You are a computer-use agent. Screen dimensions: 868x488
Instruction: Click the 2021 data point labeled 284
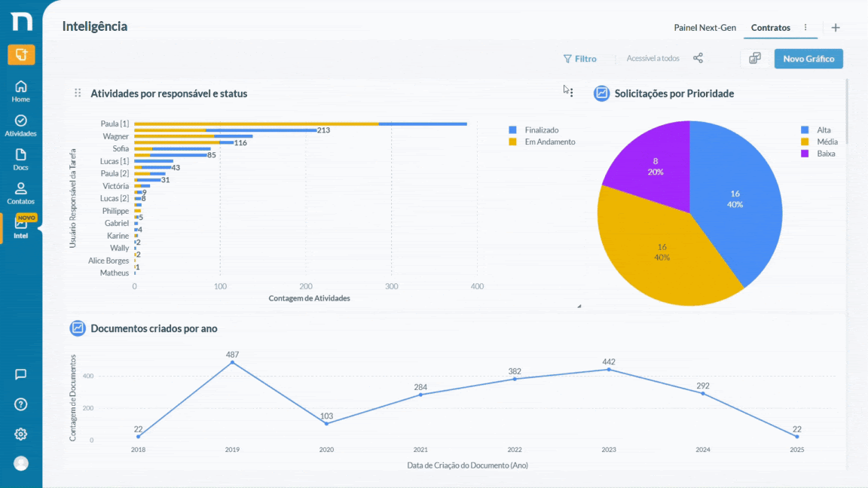coord(420,395)
